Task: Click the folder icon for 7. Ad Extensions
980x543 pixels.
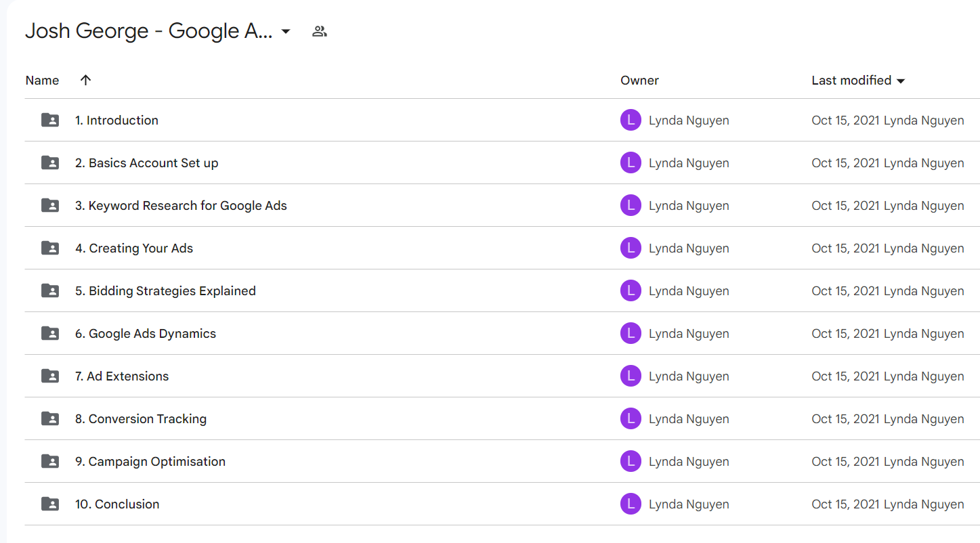Action: click(x=50, y=376)
